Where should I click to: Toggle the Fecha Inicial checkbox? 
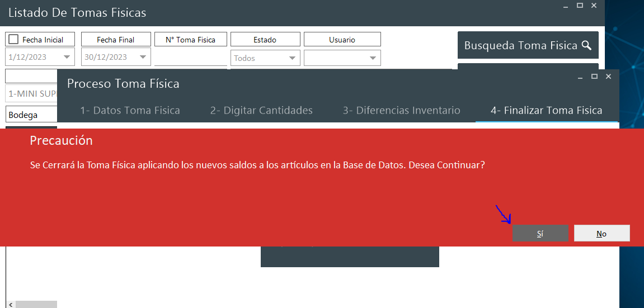14,39
